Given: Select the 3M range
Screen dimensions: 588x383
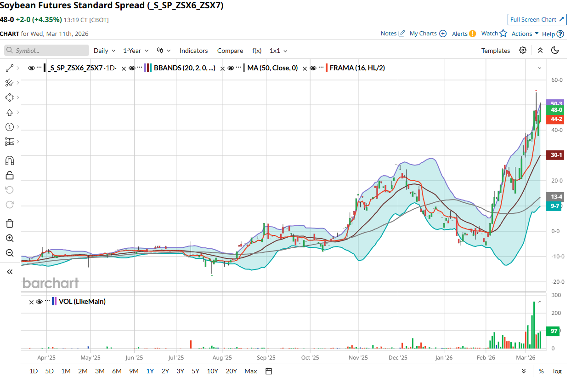Looking at the screenshot, I should (100, 371).
